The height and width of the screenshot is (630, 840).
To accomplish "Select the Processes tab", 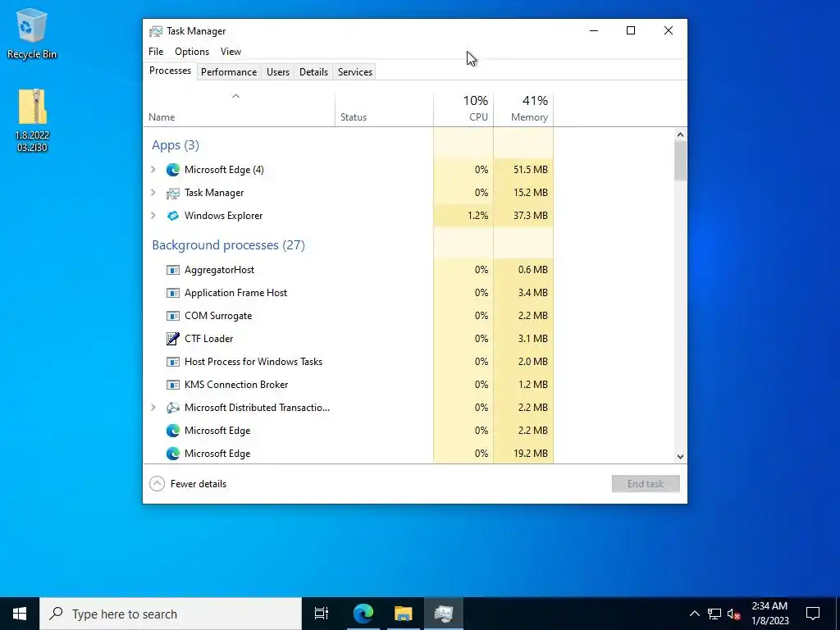I will click(x=170, y=71).
